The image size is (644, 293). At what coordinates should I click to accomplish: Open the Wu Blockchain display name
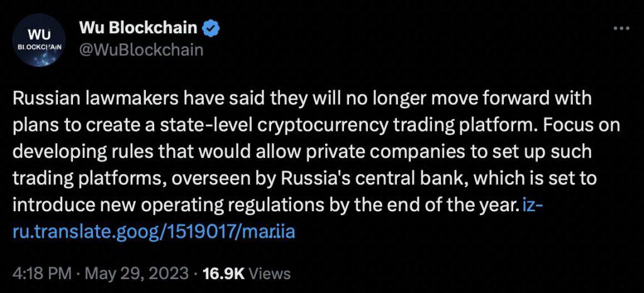click(138, 28)
